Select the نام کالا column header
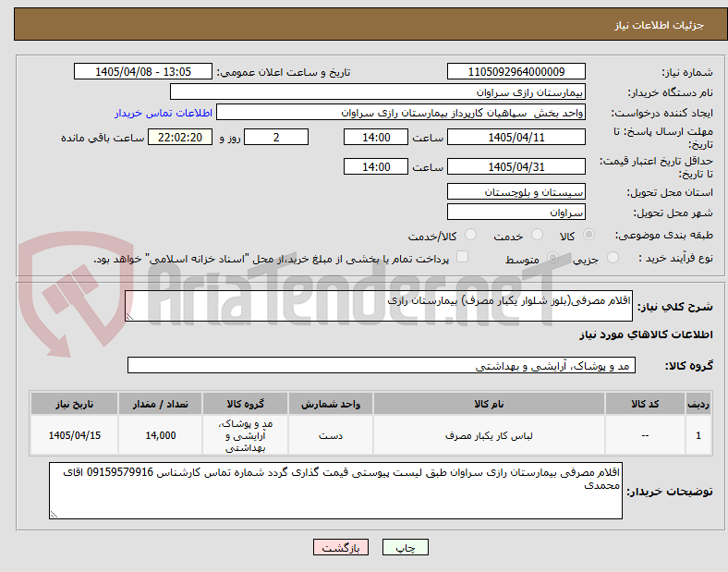The height and width of the screenshot is (572, 728). (x=489, y=404)
